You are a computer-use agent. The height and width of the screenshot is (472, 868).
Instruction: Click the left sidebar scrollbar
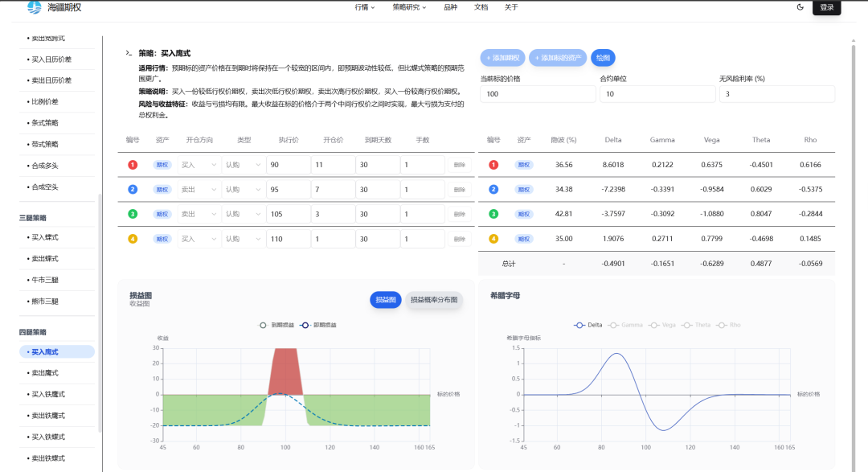coord(100,314)
